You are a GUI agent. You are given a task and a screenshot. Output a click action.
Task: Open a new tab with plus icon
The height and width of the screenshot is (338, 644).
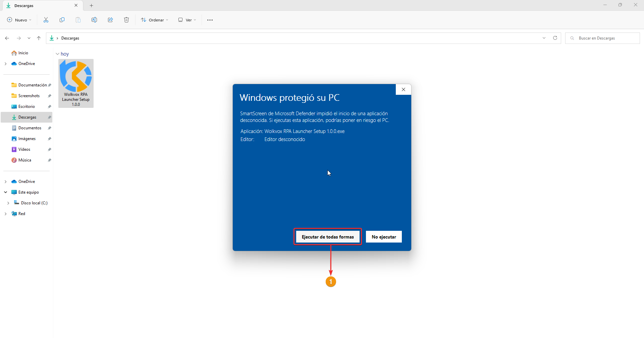point(92,5)
